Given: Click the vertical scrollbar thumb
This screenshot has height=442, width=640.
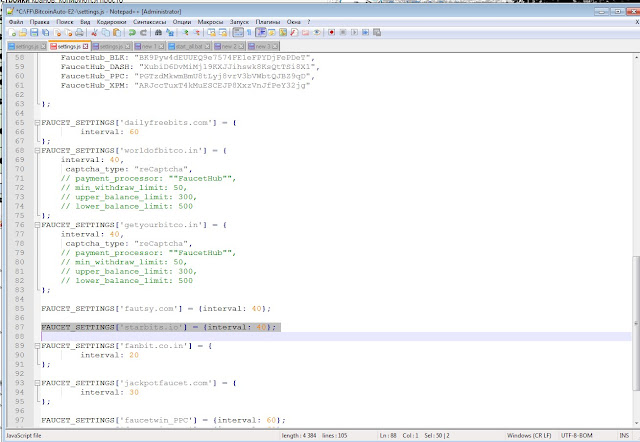Looking at the screenshot, I should click(636, 321).
